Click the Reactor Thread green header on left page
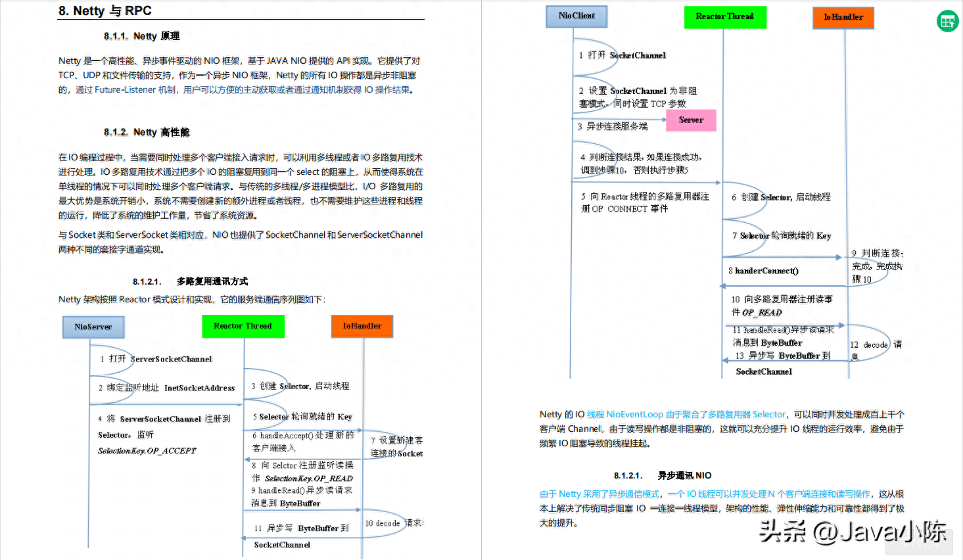 click(x=243, y=326)
